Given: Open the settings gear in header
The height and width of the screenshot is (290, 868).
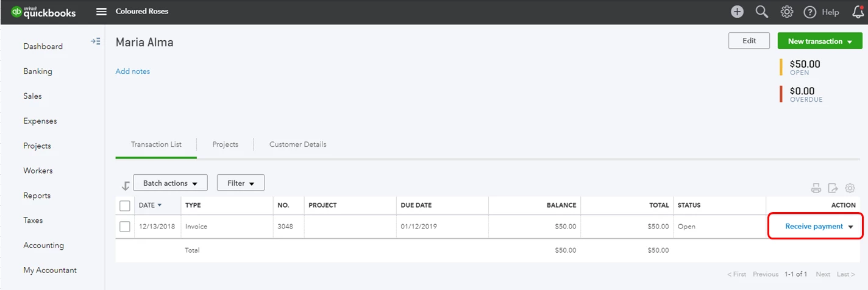Looking at the screenshot, I should 787,12.
